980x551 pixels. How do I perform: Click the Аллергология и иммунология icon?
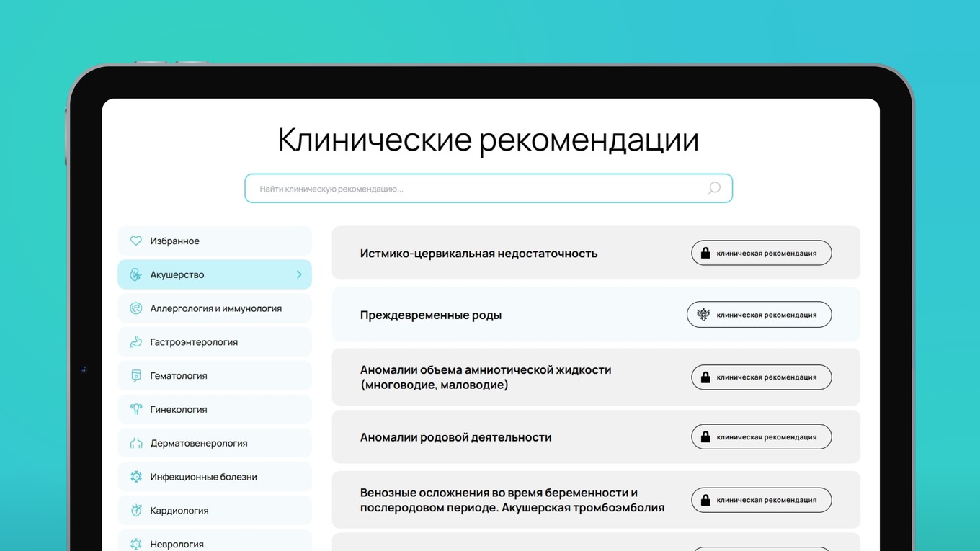coord(135,308)
